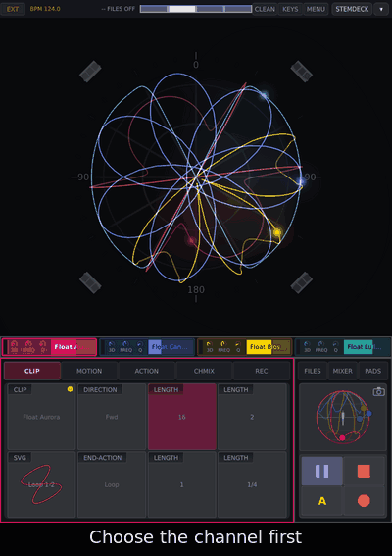Select the Float Aurora channel label
The image size is (392, 556).
click(73, 347)
